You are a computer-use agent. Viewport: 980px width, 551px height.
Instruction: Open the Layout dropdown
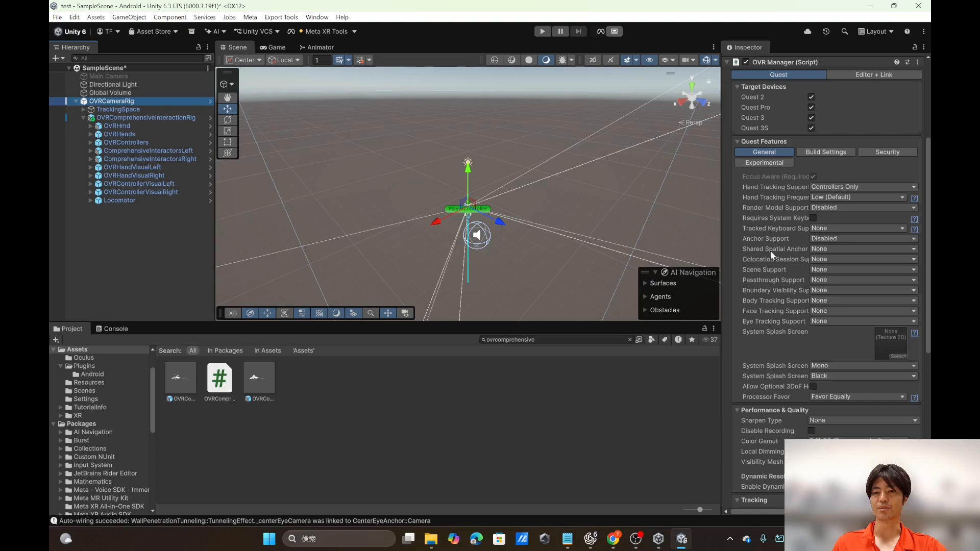point(876,31)
